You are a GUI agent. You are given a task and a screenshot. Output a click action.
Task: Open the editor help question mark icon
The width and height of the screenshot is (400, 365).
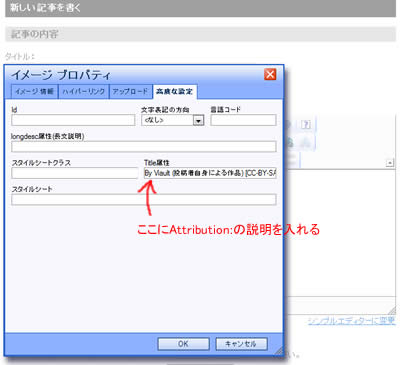[306, 125]
